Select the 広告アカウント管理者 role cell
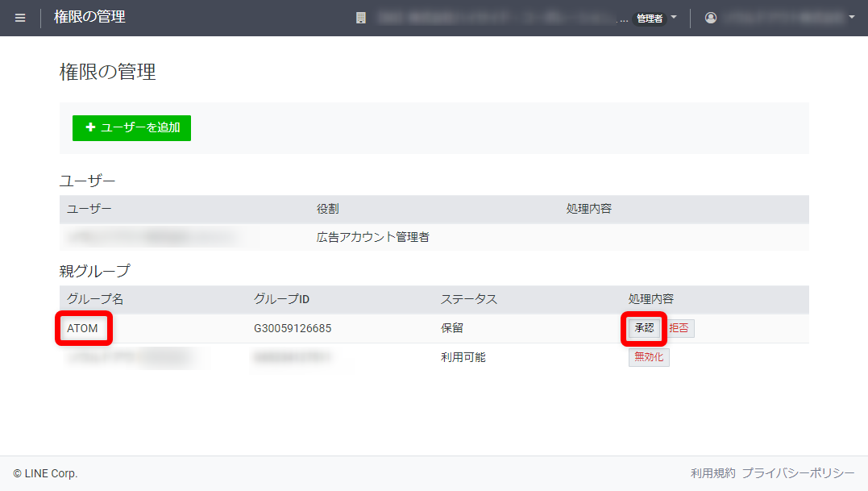This screenshot has width=868, height=491. tap(372, 237)
